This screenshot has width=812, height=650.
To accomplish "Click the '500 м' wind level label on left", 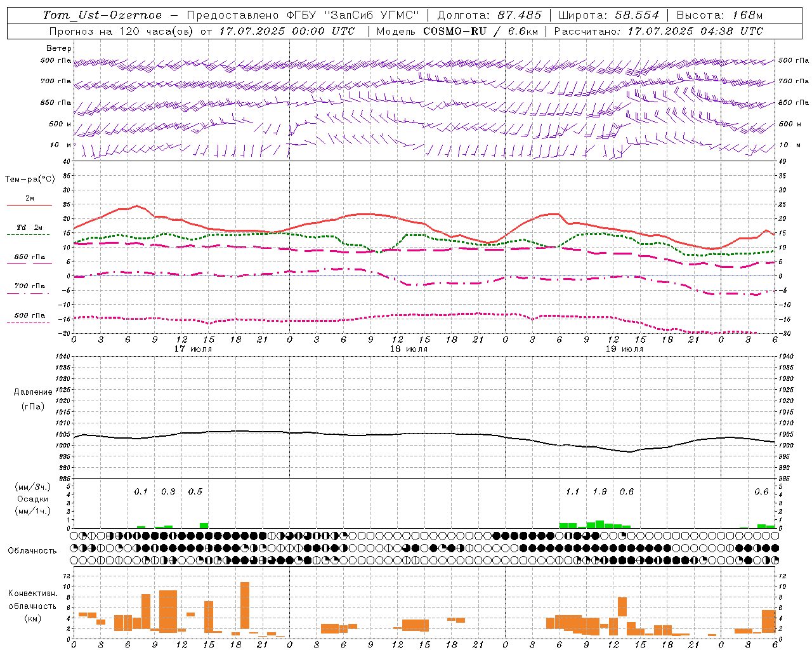I will (60, 124).
